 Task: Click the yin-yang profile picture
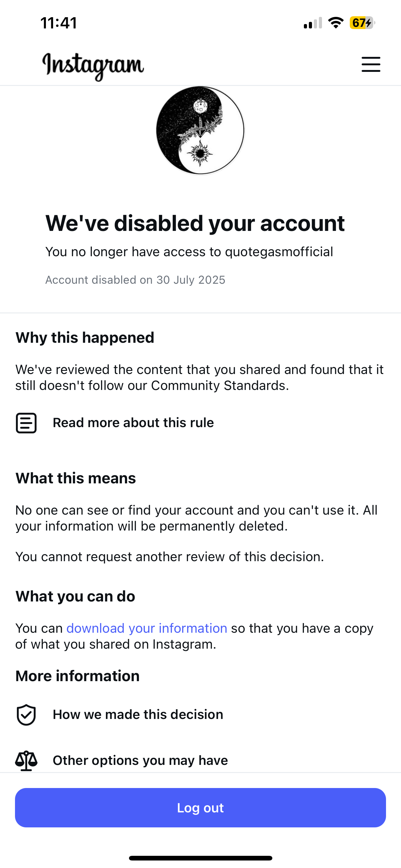click(x=200, y=130)
